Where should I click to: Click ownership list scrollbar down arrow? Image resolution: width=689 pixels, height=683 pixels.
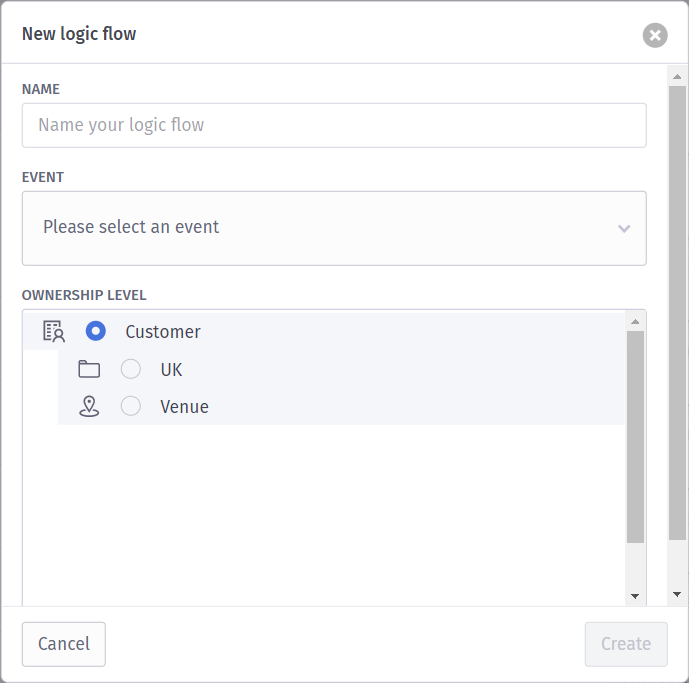(635, 596)
